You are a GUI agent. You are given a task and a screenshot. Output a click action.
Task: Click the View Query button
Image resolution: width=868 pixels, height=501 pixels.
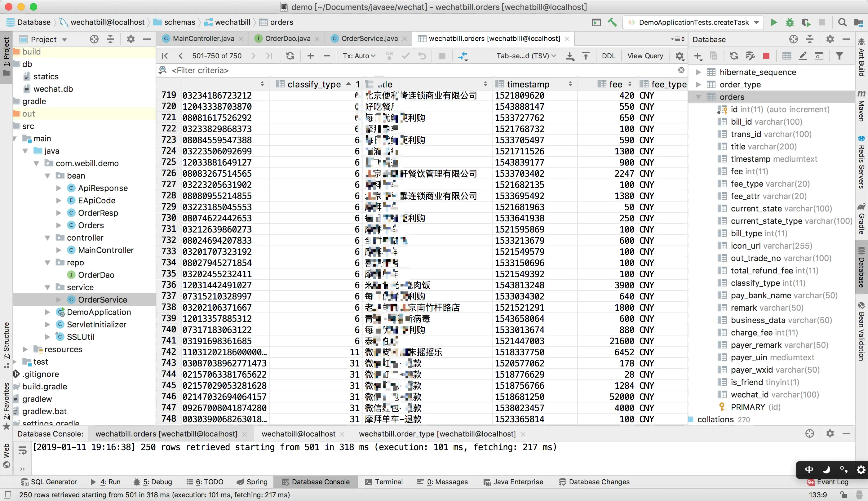(645, 56)
